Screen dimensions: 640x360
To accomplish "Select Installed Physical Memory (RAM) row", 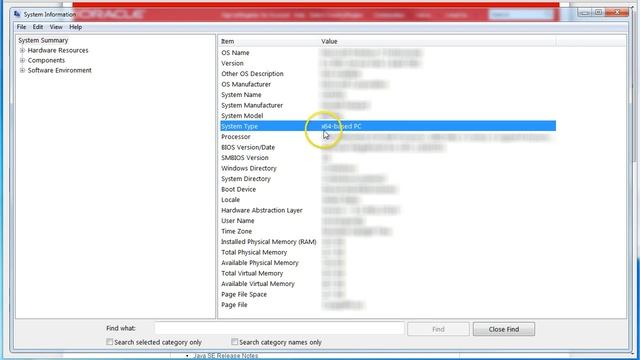I will point(388,242).
